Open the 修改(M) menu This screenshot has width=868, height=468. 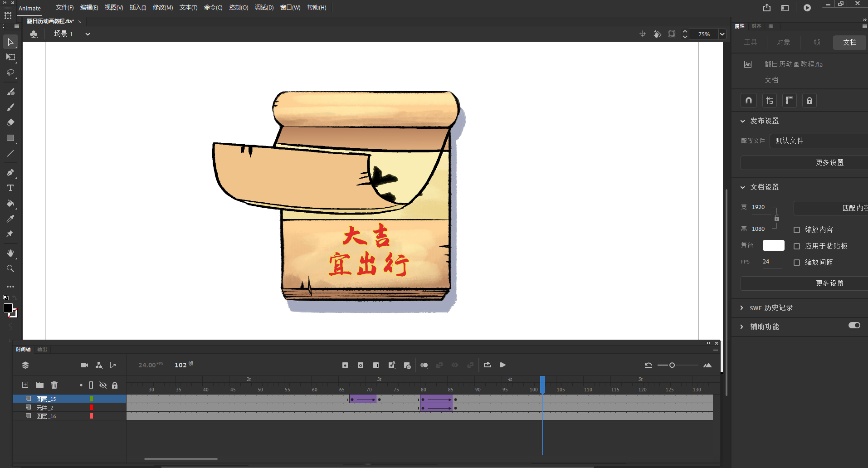163,8
